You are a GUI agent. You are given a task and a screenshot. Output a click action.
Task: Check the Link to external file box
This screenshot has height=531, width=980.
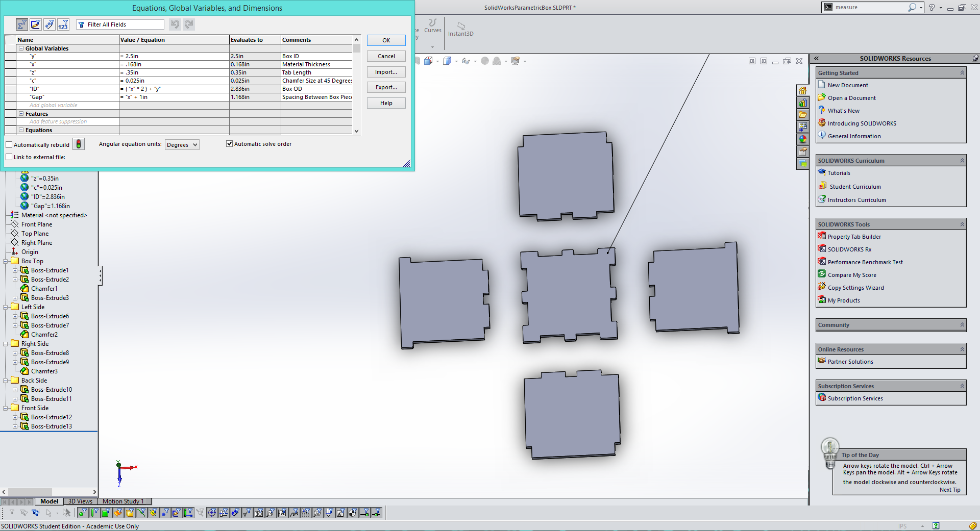(x=9, y=157)
